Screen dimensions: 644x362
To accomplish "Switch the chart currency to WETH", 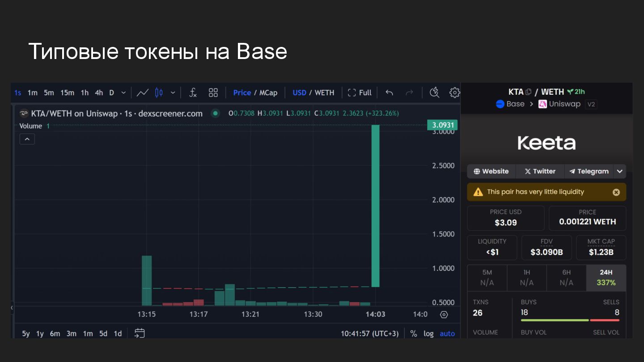I will 324,93.
